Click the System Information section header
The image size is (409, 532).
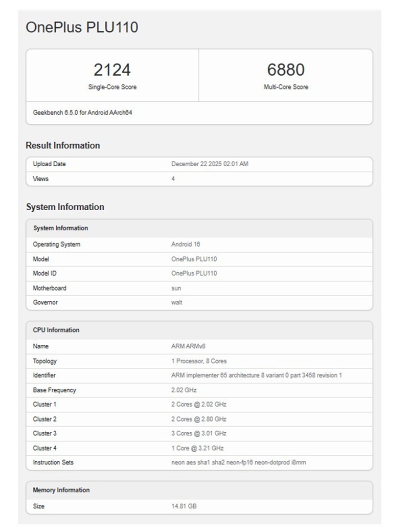point(65,207)
